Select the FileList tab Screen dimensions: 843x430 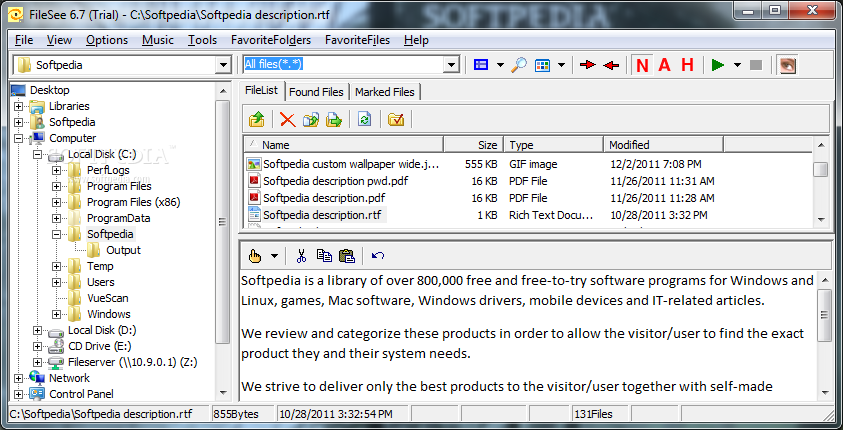pyautogui.click(x=262, y=91)
